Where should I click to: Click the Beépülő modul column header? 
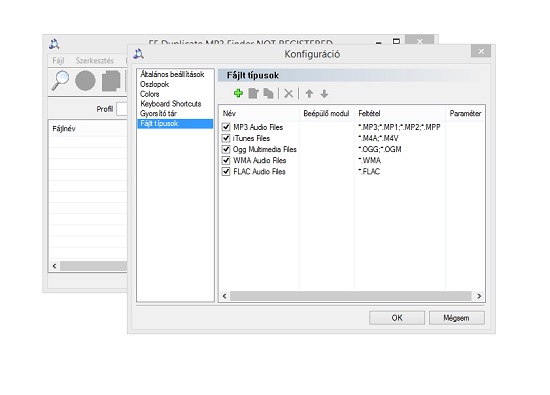[x=327, y=113]
